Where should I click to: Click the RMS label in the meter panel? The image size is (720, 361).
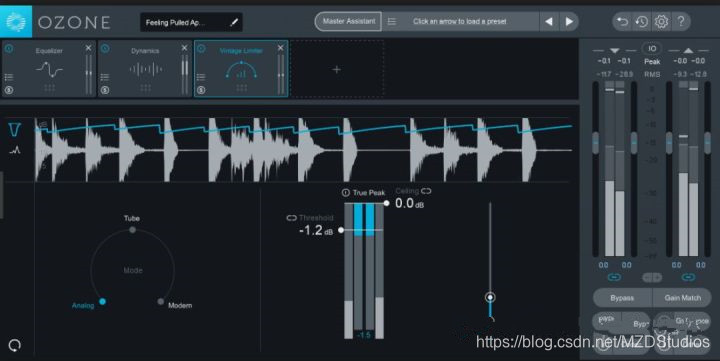click(x=652, y=74)
